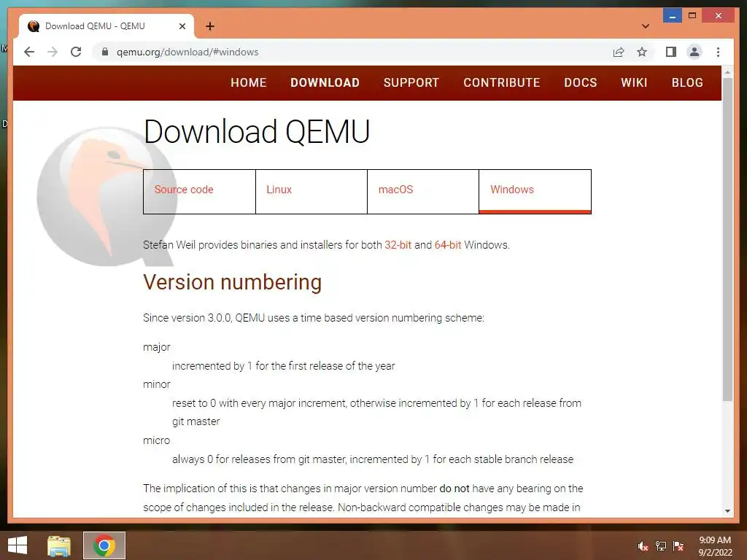Open the BLOG navigation item
Viewport: 747px width, 560px height.
point(687,83)
